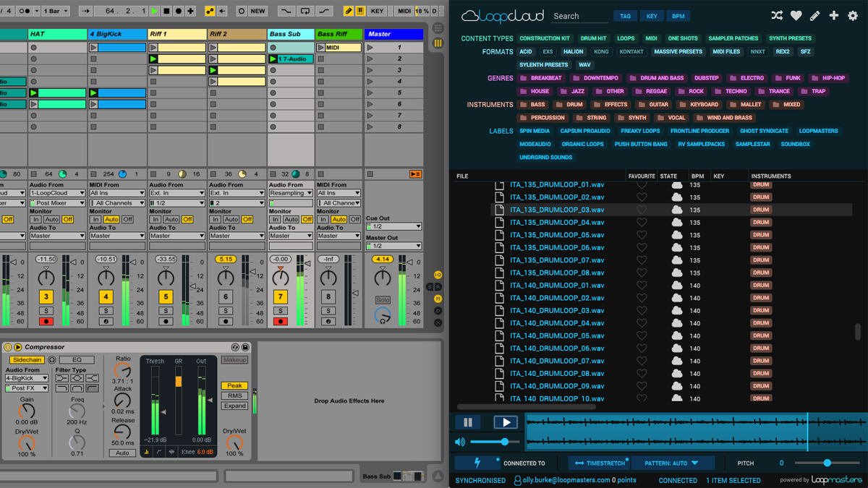Image resolution: width=868 pixels, height=488 pixels.
Task: Filter by the TECHNO genre tag
Action: pos(732,91)
